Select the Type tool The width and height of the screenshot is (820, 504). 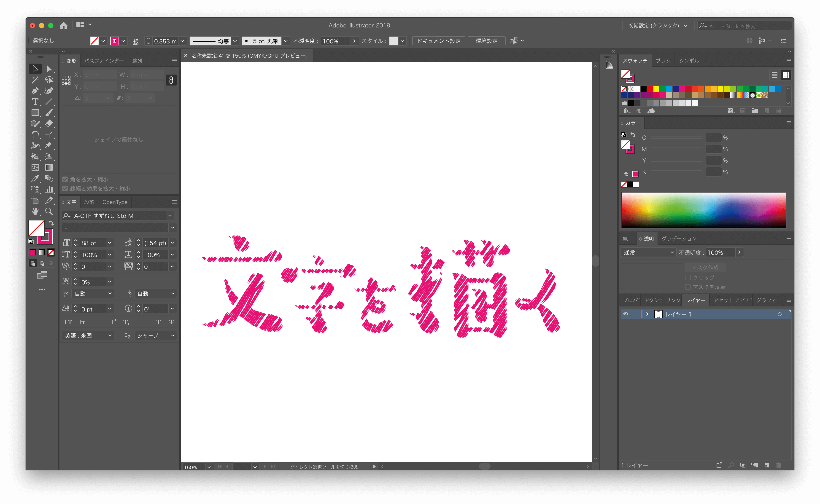(35, 102)
